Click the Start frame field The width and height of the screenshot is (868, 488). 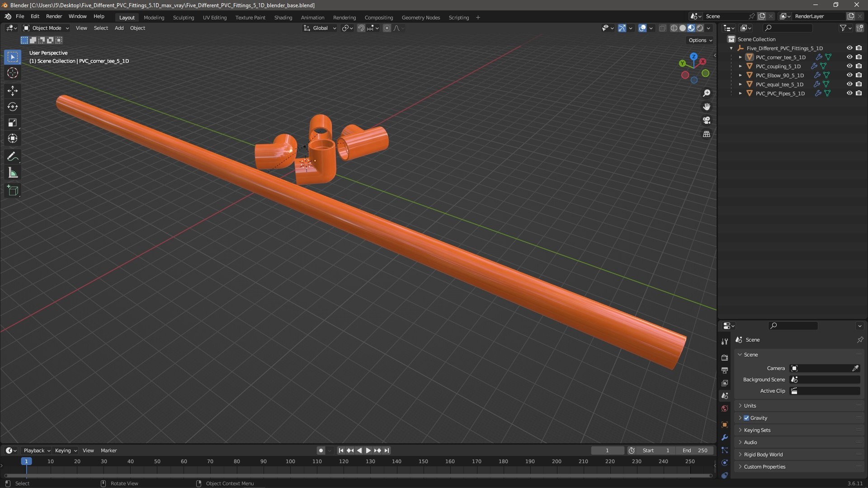656,450
